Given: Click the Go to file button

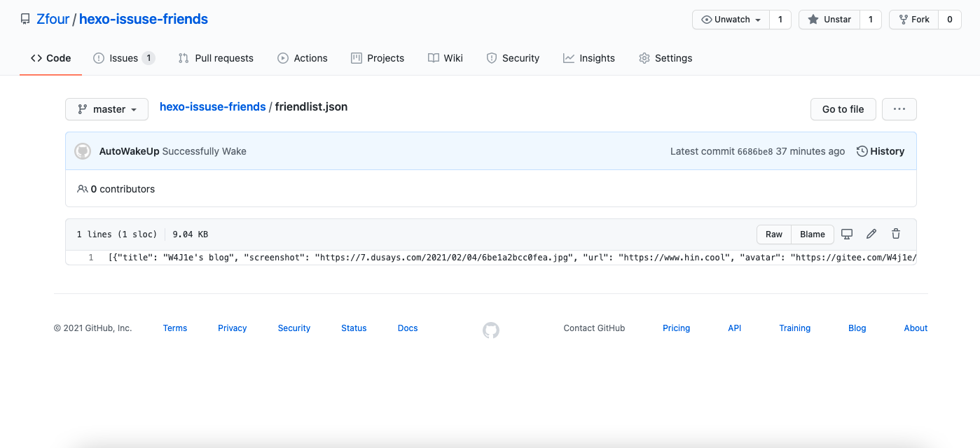Looking at the screenshot, I should coord(843,109).
